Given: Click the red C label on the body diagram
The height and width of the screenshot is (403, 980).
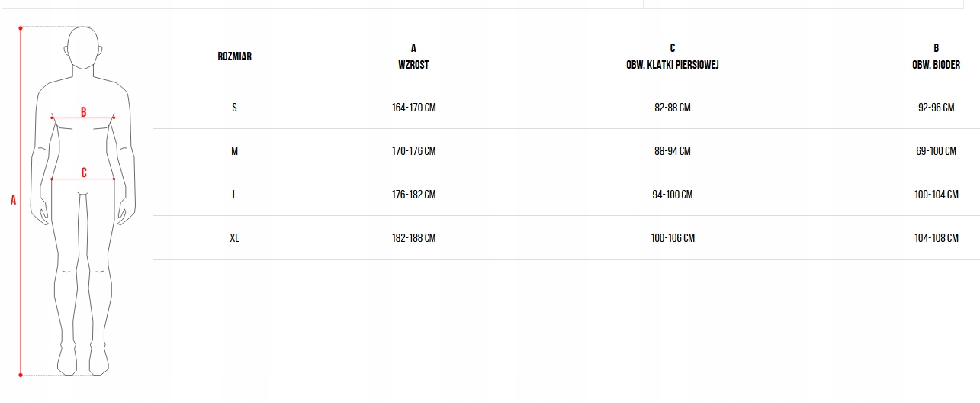Looking at the screenshot, I should click(x=84, y=173).
